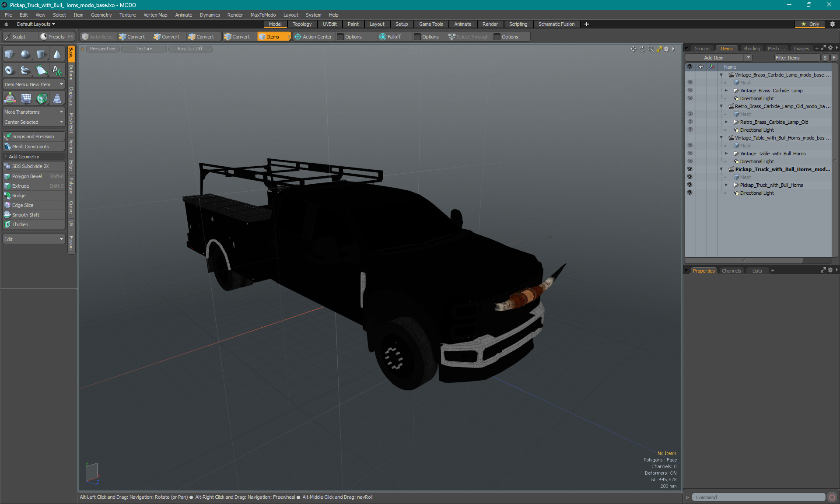The height and width of the screenshot is (504, 840).
Task: Click the Presets button
Action: pyautogui.click(x=56, y=37)
